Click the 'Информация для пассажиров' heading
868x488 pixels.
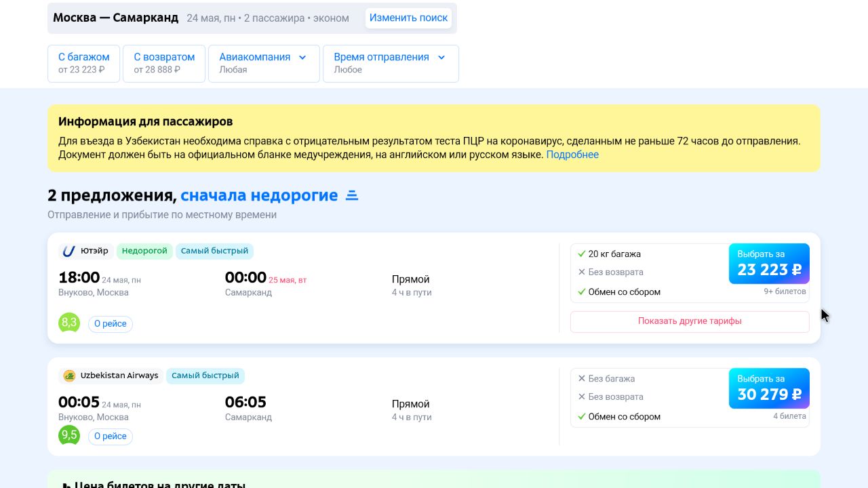click(x=146, y=122)
